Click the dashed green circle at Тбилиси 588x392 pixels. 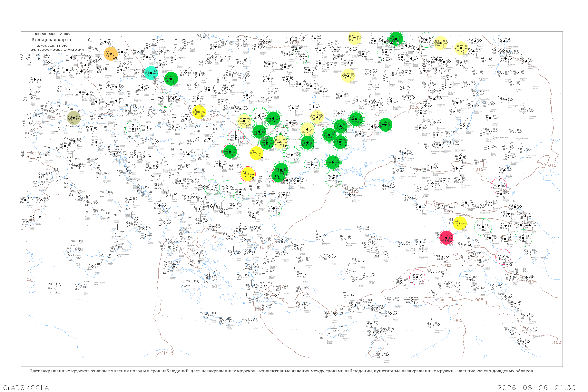point(483,227)
